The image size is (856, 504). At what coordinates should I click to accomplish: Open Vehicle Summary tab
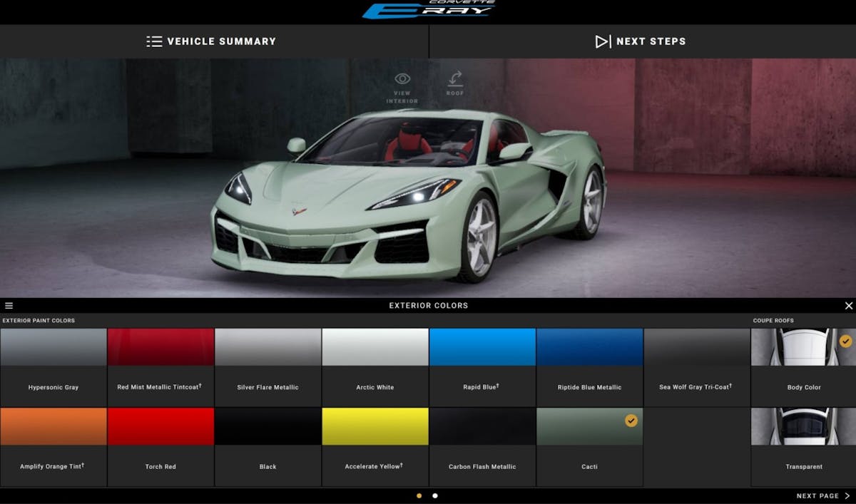[212, 41]
